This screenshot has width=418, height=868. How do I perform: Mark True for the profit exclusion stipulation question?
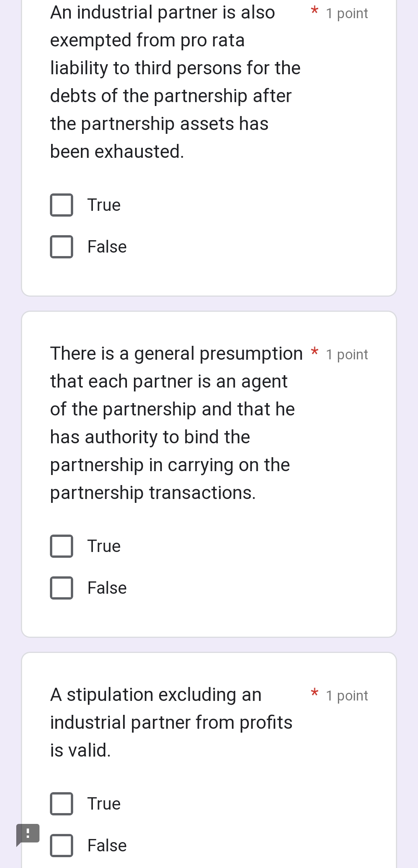click(x=62, y=803)
